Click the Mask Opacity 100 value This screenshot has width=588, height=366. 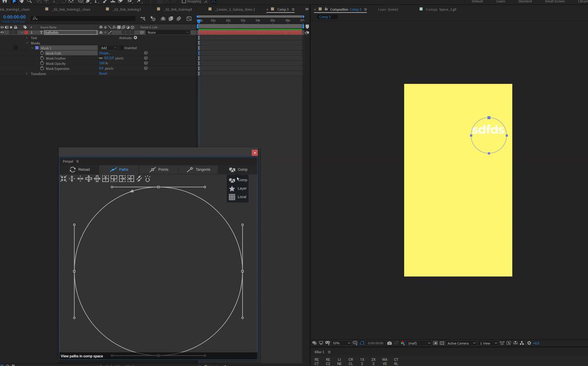coord(101,63)
